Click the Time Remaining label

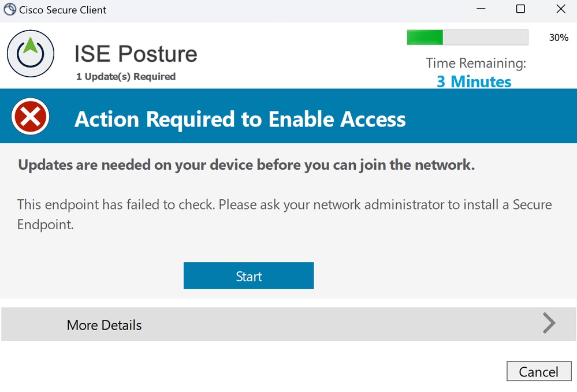[x=476, y=64]
